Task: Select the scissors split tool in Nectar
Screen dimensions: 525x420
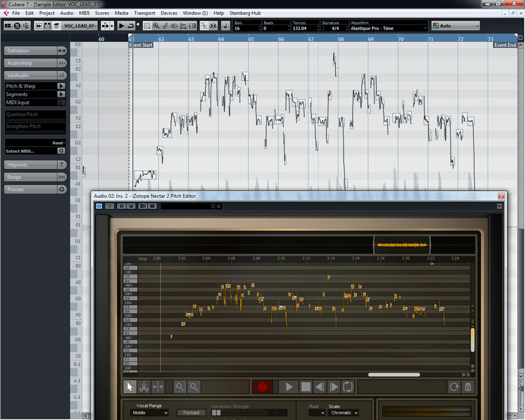Action: point(143,387)
